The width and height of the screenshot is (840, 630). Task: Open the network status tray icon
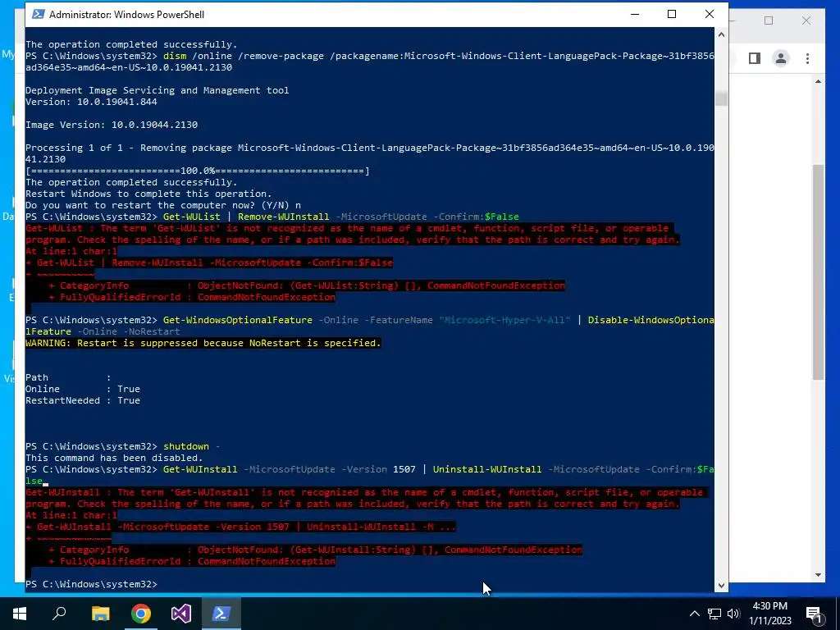(714, 614)
